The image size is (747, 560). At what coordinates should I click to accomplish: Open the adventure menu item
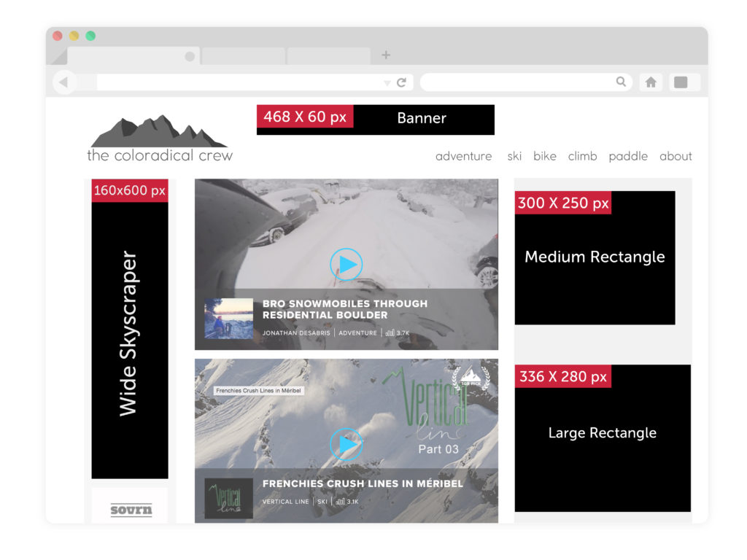(x=463, y=156)
